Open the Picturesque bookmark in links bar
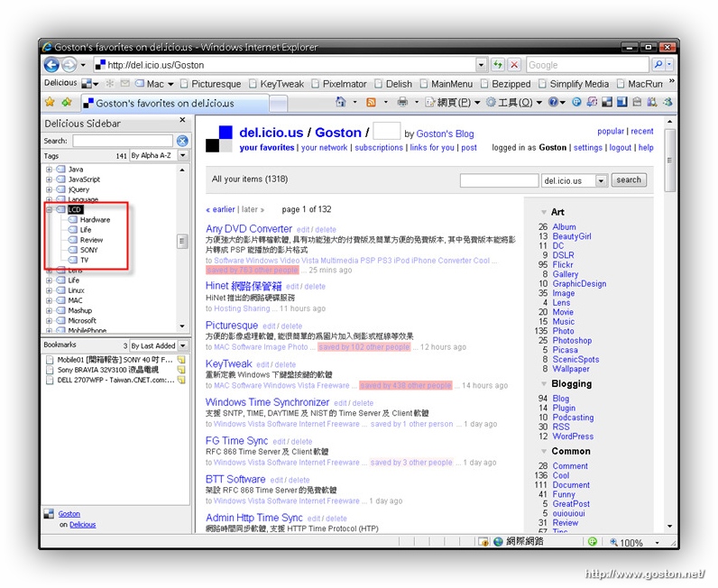The height and width of the screenshot is (588, 718). [216, 84]
